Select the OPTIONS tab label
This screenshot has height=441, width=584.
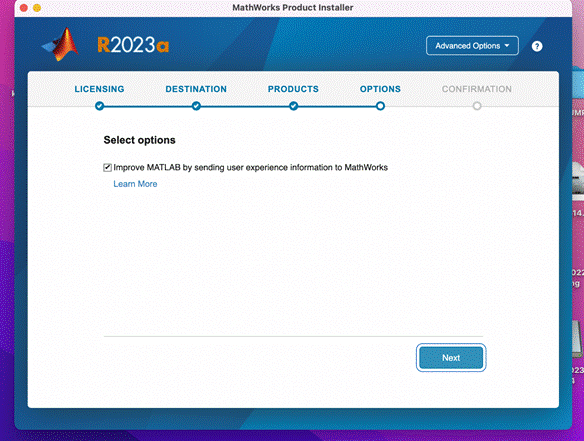[380, 89]
